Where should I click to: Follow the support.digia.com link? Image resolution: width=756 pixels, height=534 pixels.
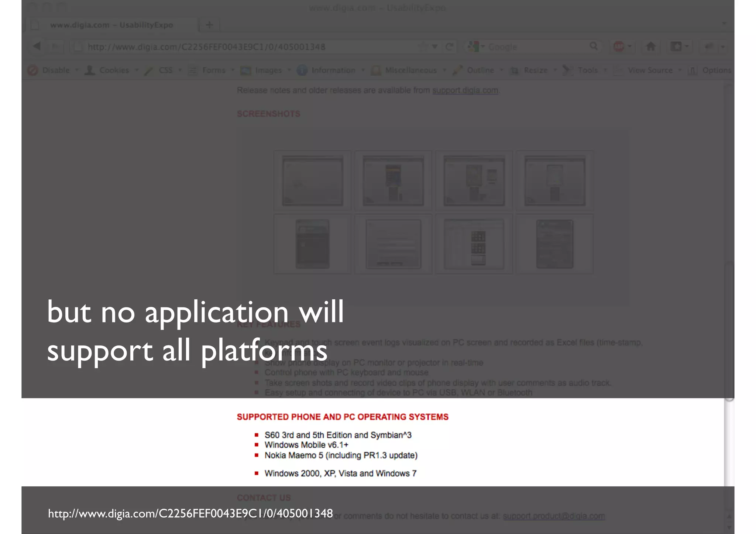[x=465, y=90]
